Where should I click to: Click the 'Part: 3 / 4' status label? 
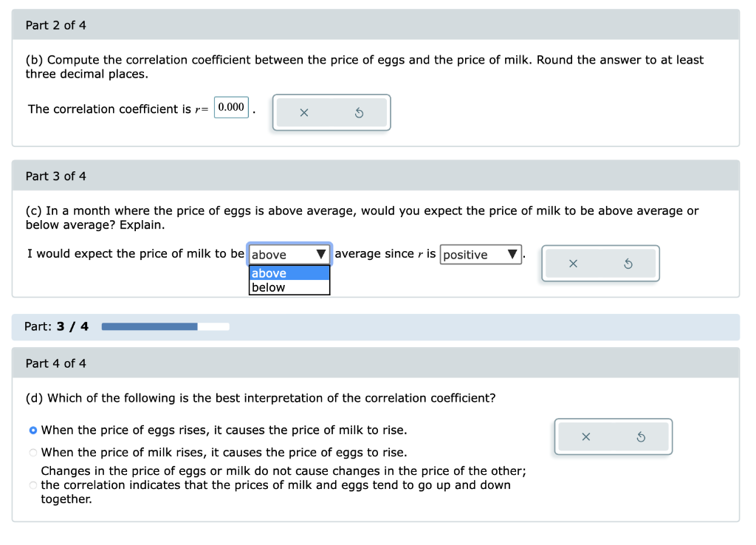coord(57,326)
